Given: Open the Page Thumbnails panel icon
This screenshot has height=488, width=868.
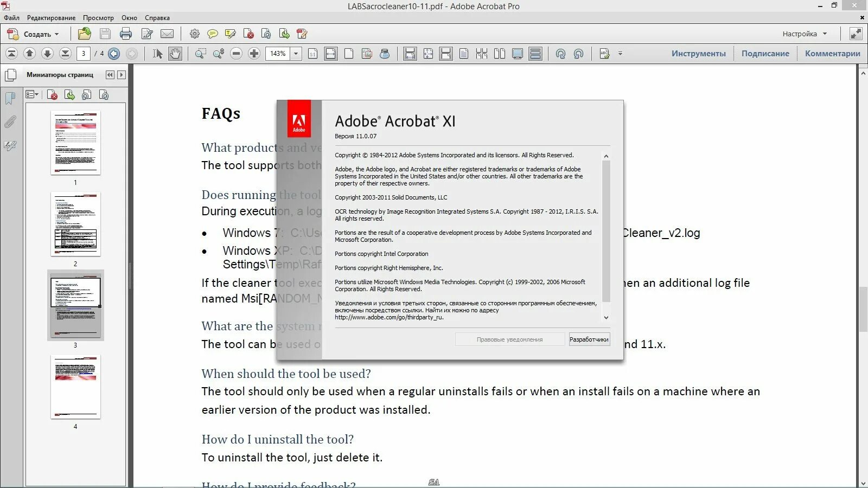Looking at the screenshot, I should click(x=10, y=75).
